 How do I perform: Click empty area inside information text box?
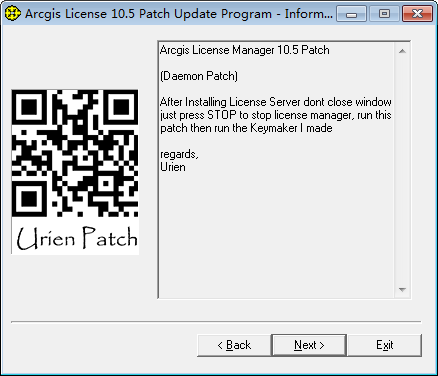[277, 233]
